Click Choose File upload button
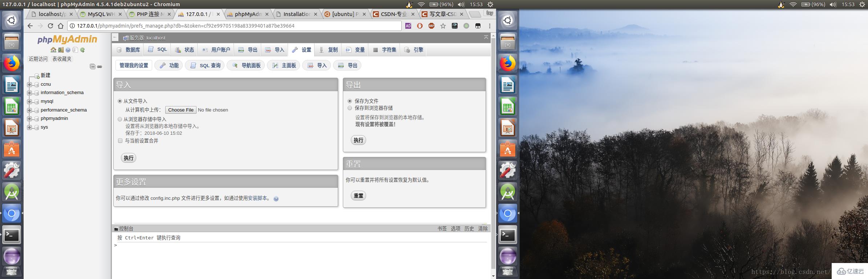868x279 pixels. [181, 110]
